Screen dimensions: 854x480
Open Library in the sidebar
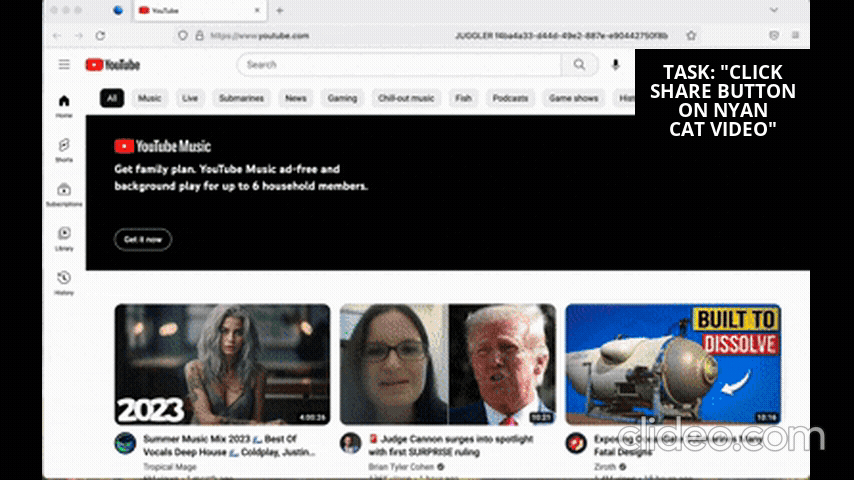(64, 239)
